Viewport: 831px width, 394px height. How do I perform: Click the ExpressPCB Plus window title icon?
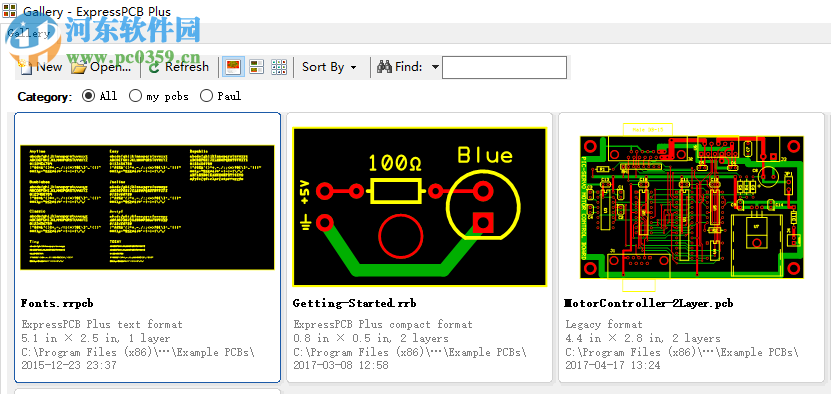coord(10,11)
